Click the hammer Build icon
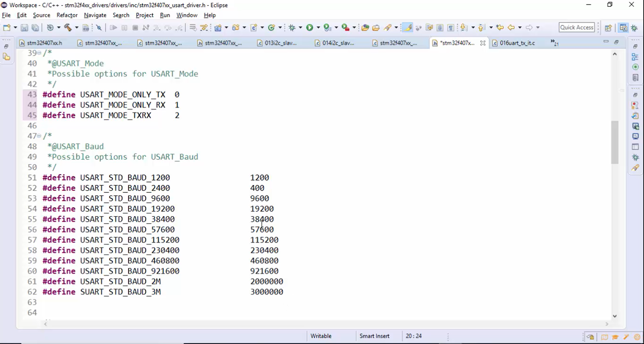Image resolution: width=644 pixels, height=344 pixels. tap(68, 28)
